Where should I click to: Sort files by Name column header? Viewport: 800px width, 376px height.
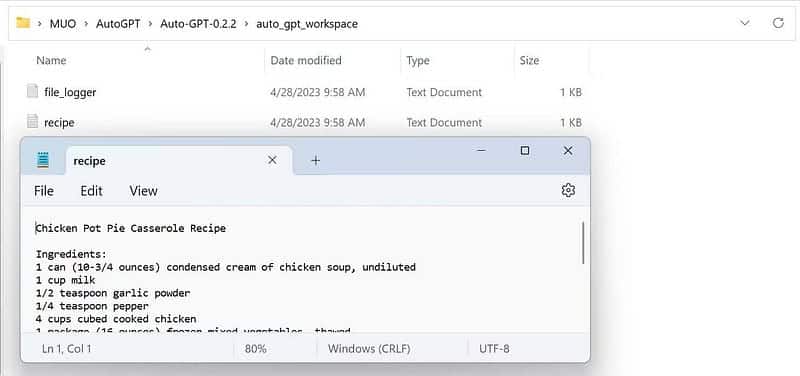[51, 60]
